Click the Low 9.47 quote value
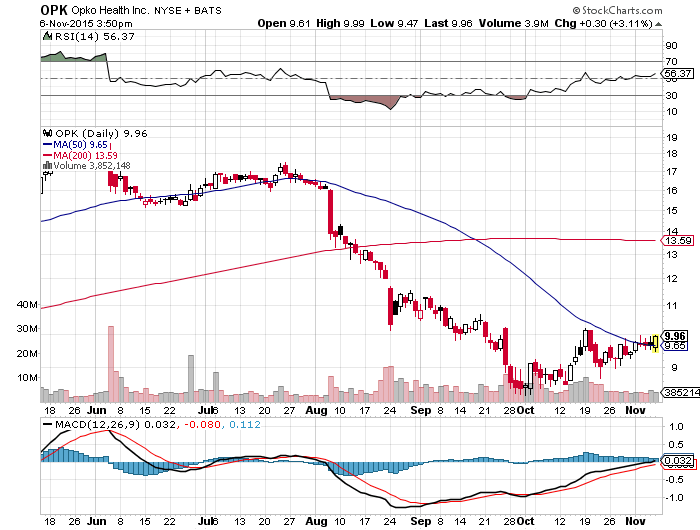 point(394,23)
